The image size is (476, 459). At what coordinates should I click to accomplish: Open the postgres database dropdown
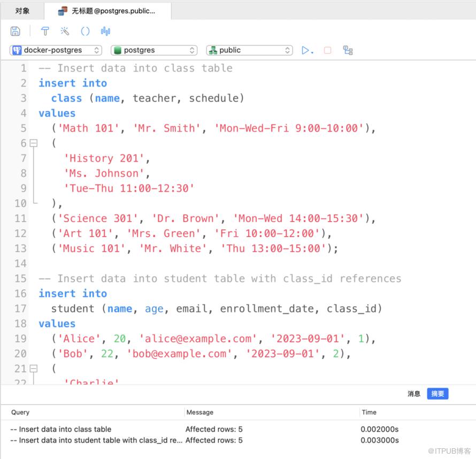(x=154, y=50)
